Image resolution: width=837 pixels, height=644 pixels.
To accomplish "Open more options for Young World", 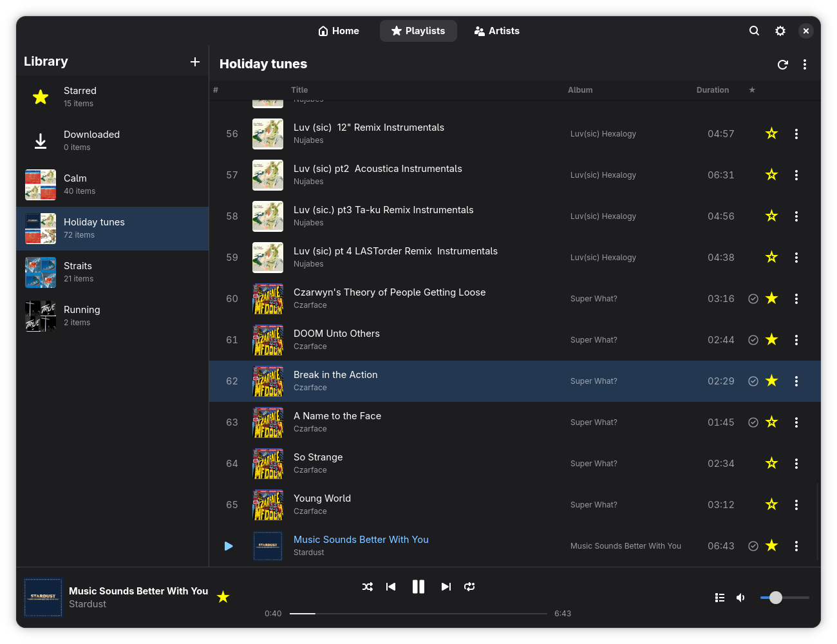I will (x=796, y=505).
